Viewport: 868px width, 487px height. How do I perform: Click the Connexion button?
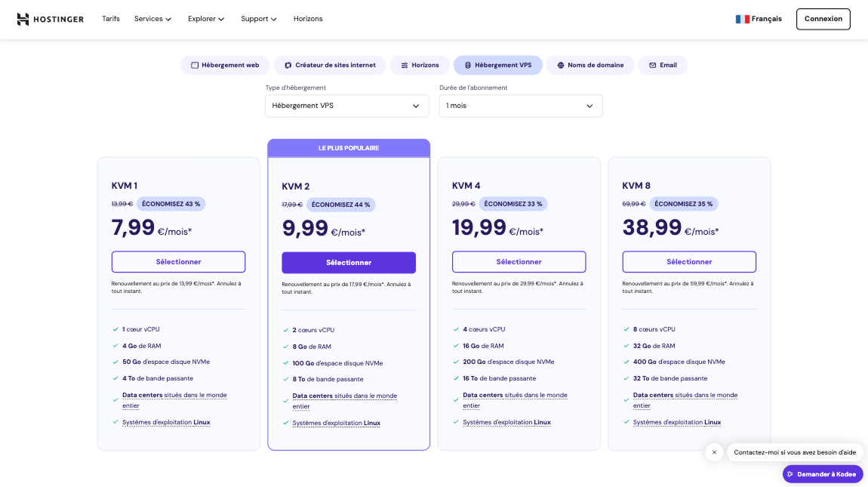823,19
